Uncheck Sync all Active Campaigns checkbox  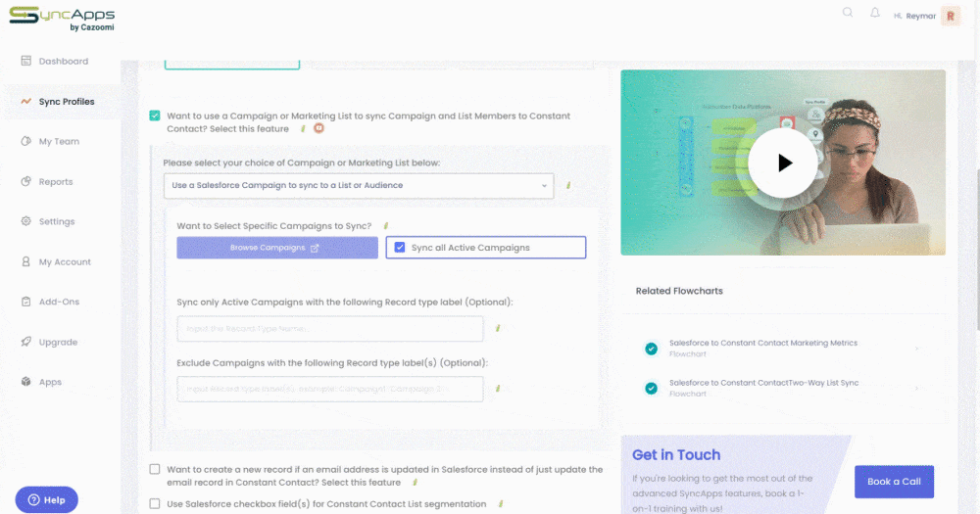point(400,248)
